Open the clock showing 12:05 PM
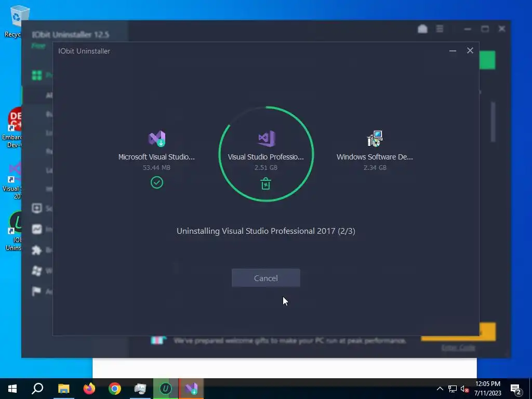The height and width of the screenshot is (399, 532). 487,389
